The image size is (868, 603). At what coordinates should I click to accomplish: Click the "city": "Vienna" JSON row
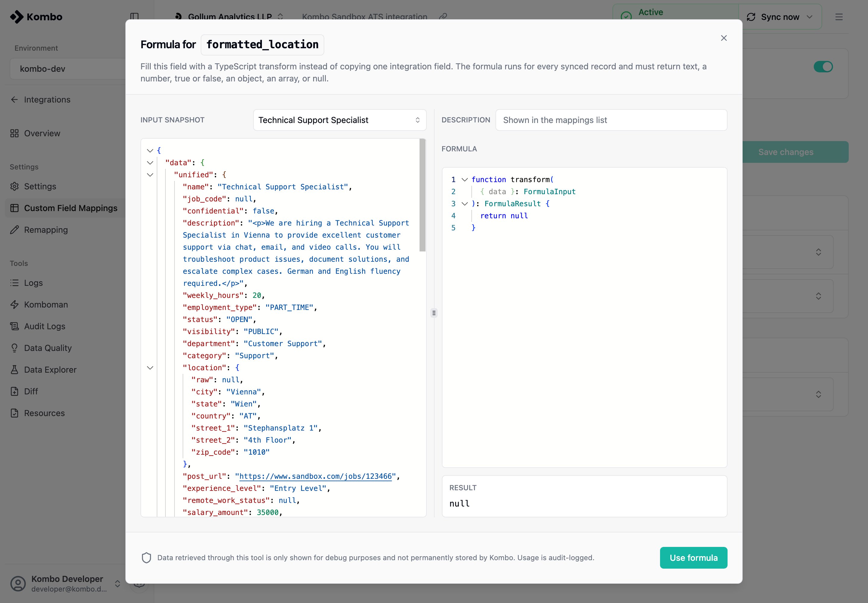click(x=228, y=392)
